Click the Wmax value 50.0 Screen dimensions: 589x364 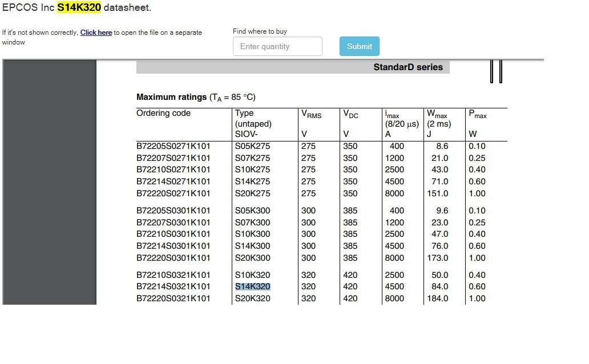[440, 275]
